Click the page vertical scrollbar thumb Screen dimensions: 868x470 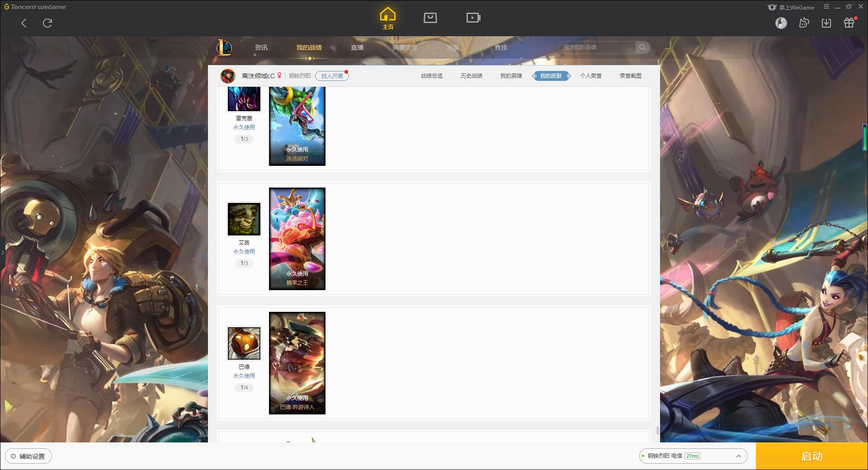[657, 430]
